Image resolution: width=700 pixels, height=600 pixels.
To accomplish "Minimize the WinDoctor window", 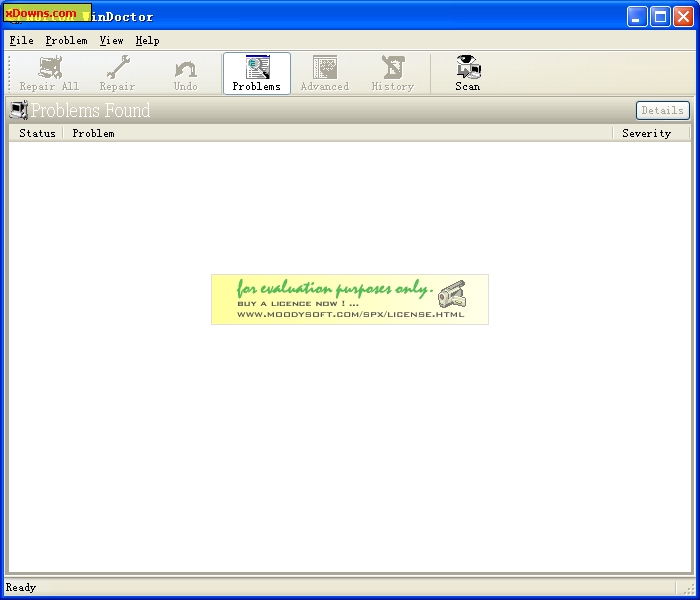I will tap(637, 17).
